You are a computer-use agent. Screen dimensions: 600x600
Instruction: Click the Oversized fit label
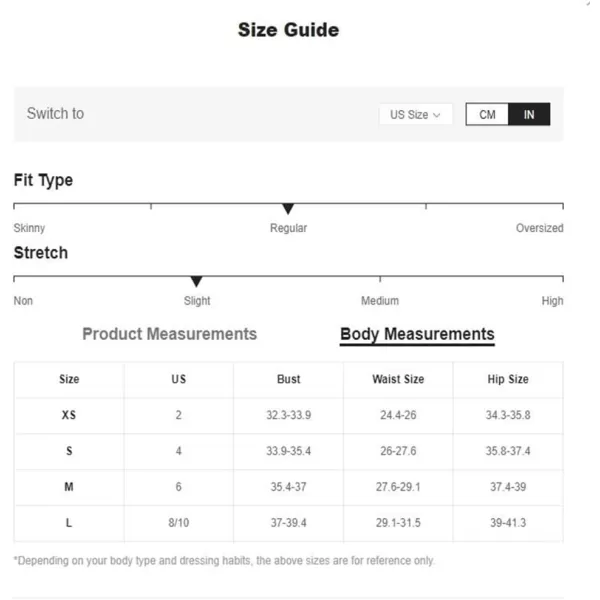[539, 228]
